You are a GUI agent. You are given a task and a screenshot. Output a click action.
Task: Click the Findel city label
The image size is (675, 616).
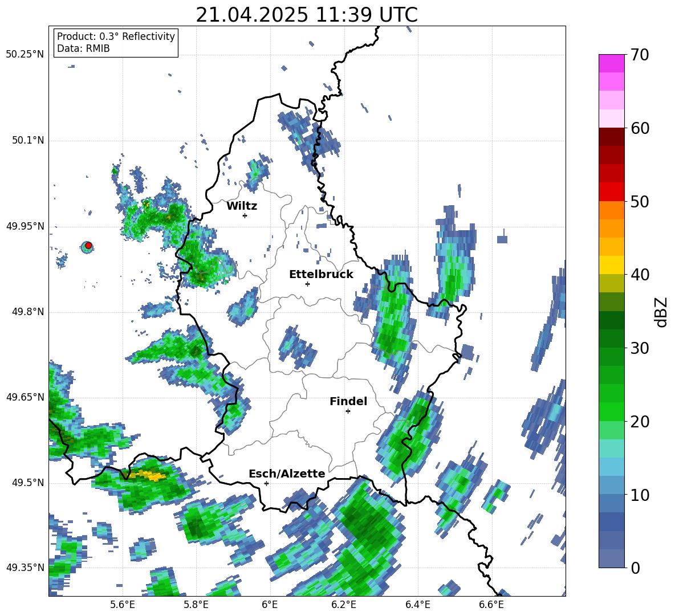point(348,401)
